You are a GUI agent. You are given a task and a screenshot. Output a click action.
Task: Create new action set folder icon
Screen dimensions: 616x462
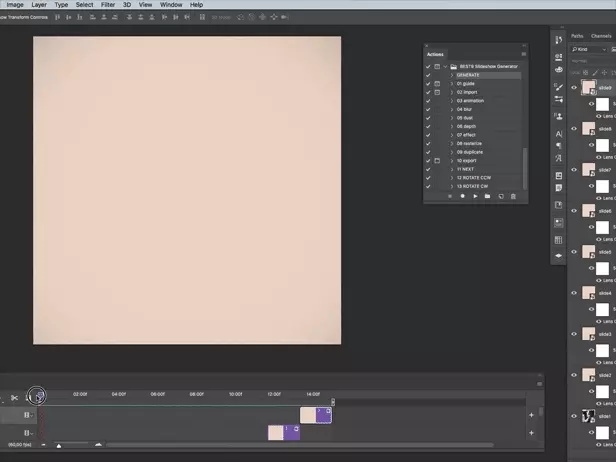coord(488,196)
